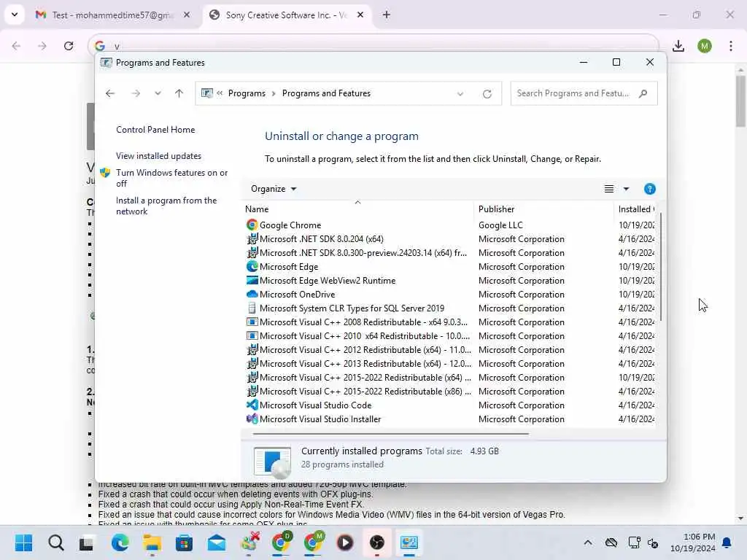Open the view options dropdown arrow
The height and width of the screenshot is (560, 747).
coord(626,189)
